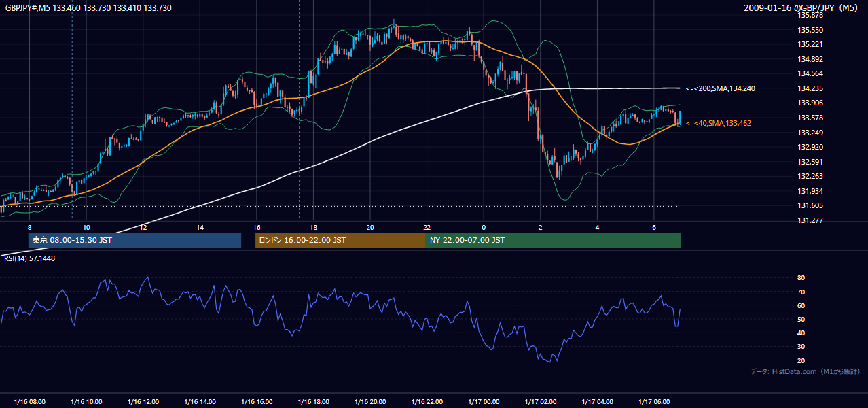
Task: Click the 1/16 08:00 time label
Action: [x=30, y=402]
